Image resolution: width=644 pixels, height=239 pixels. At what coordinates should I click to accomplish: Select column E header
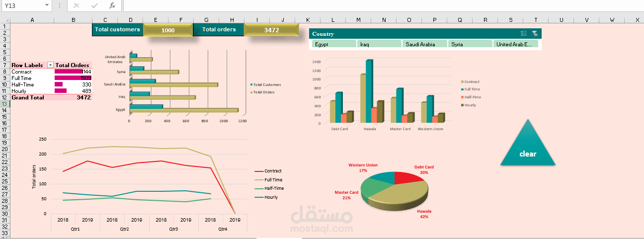(x=156, y=20)
